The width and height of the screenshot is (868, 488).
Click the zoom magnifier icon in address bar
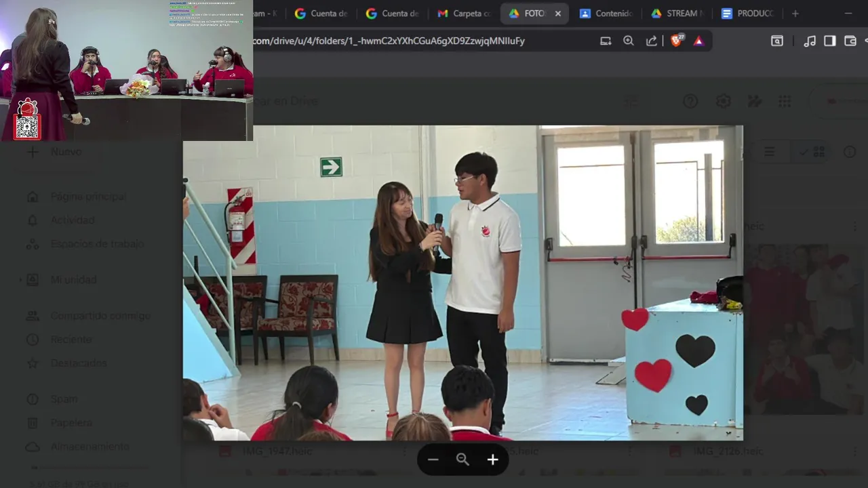coord(629,41)
